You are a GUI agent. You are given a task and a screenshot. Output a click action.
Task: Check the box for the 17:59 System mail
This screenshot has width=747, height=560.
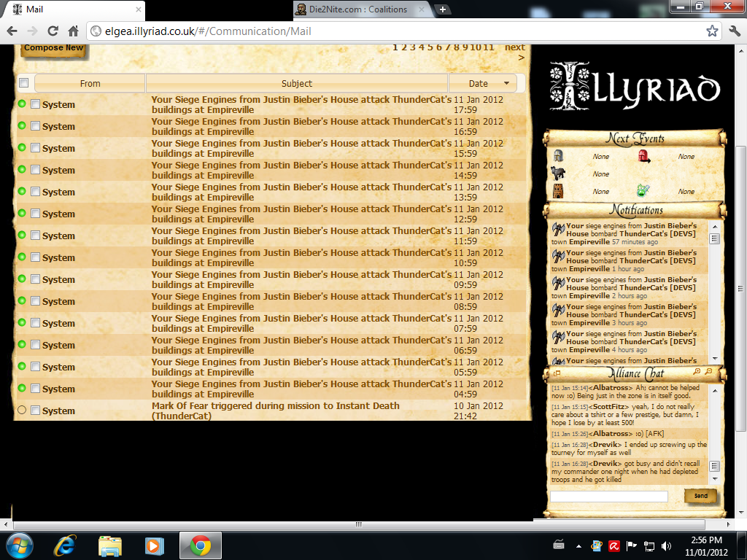pos(36,104)
